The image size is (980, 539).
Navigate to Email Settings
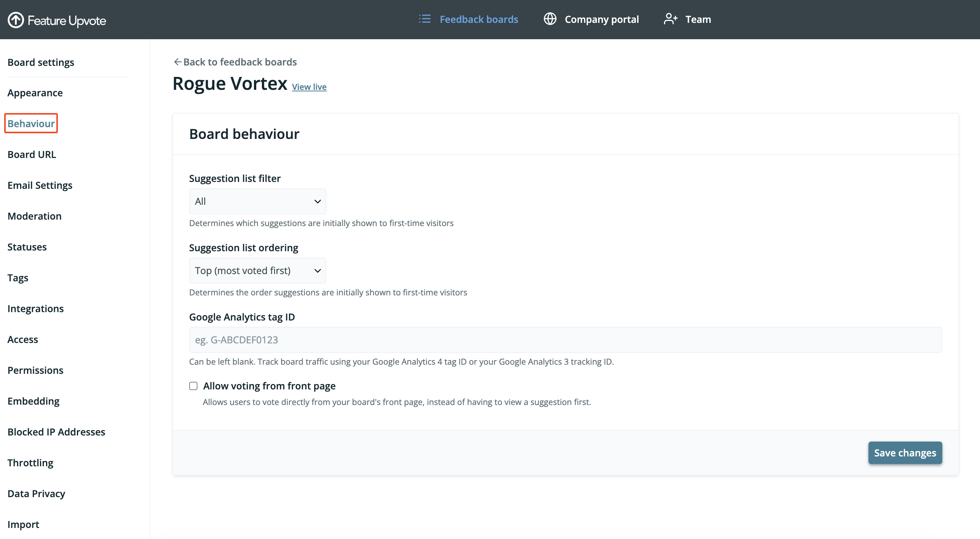40,185
